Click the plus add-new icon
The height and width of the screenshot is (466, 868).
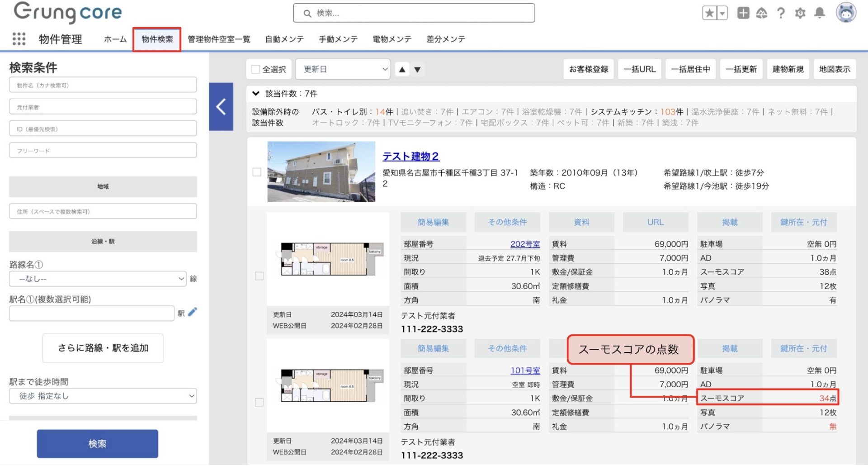[743, 13]
